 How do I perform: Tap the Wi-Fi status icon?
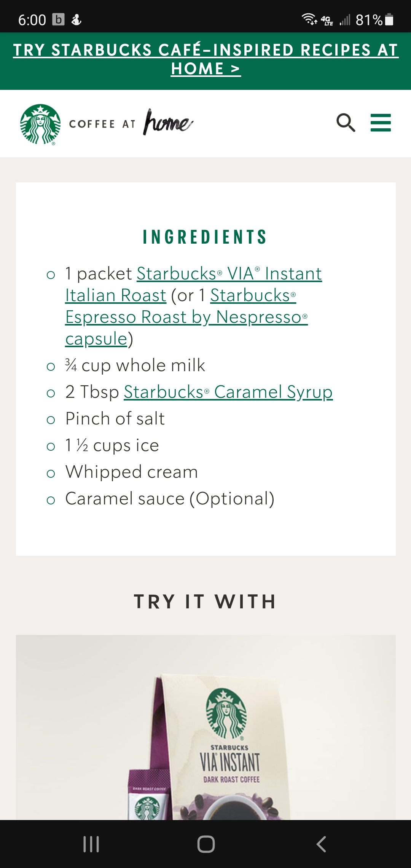(x=309, y=19)
